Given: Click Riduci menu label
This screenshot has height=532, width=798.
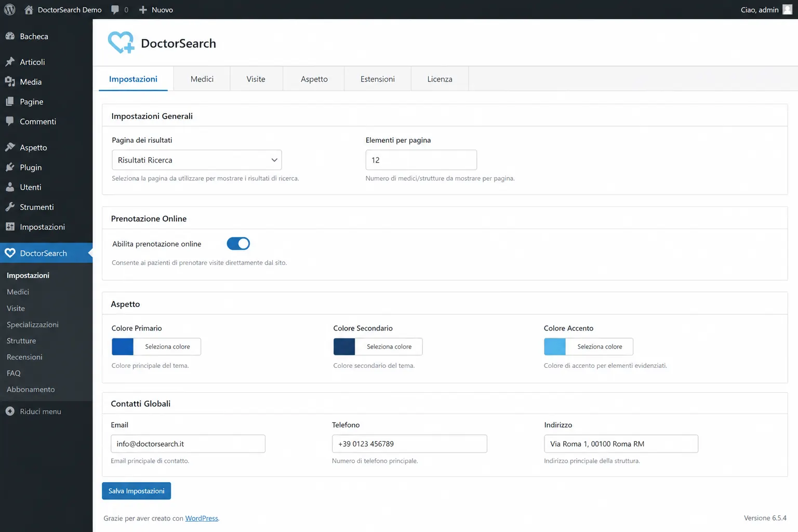Looking at the screenshot, I should pos(41,411).
